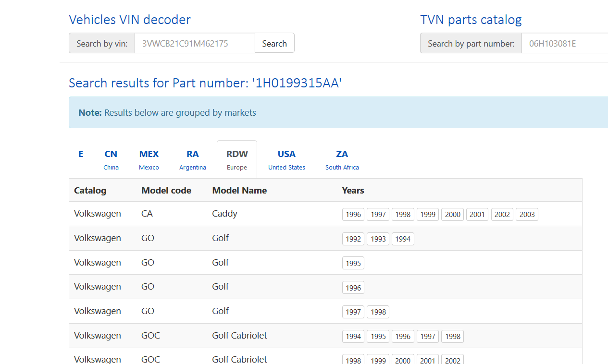Choose year 1998 in the Golf GO row
The image size is (608, 364).
point(378,312)
